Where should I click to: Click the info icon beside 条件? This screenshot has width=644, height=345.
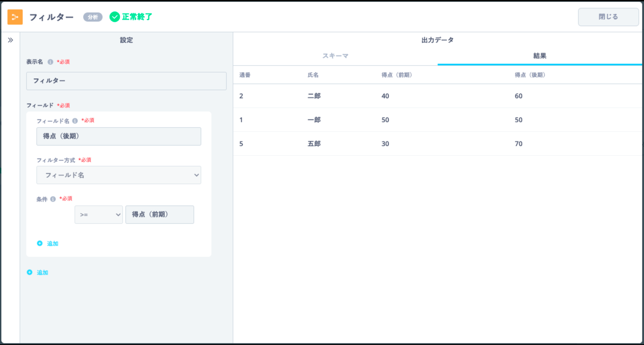[x=53, y=199]
